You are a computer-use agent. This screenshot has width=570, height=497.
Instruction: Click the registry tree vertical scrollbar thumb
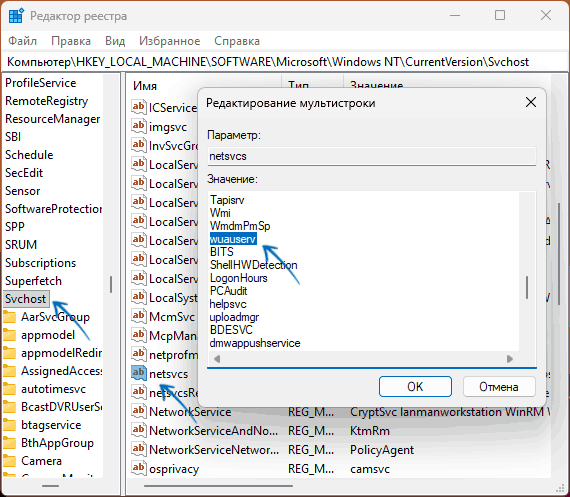tap(111, 284)
